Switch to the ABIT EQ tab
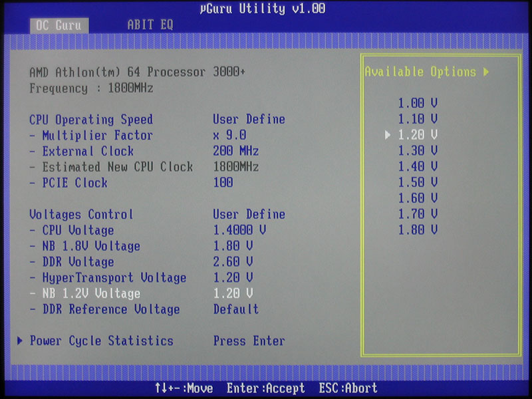Screen dimensions: 532x399 (x=150, y=25)
